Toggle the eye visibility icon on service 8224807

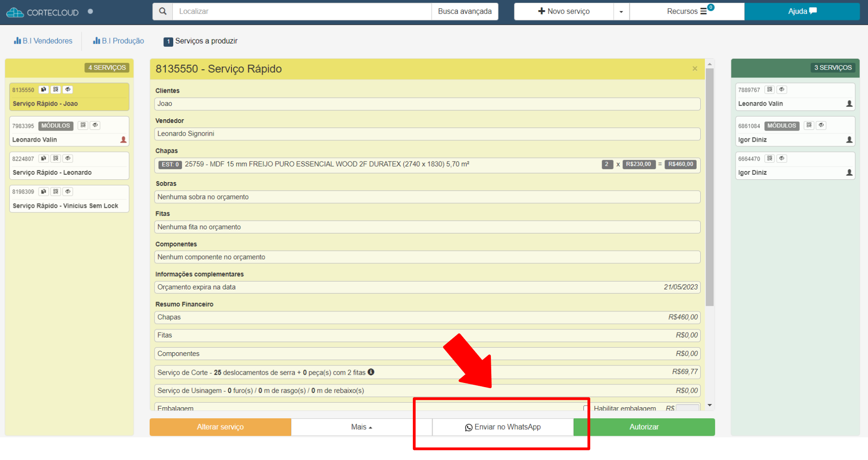68,158
